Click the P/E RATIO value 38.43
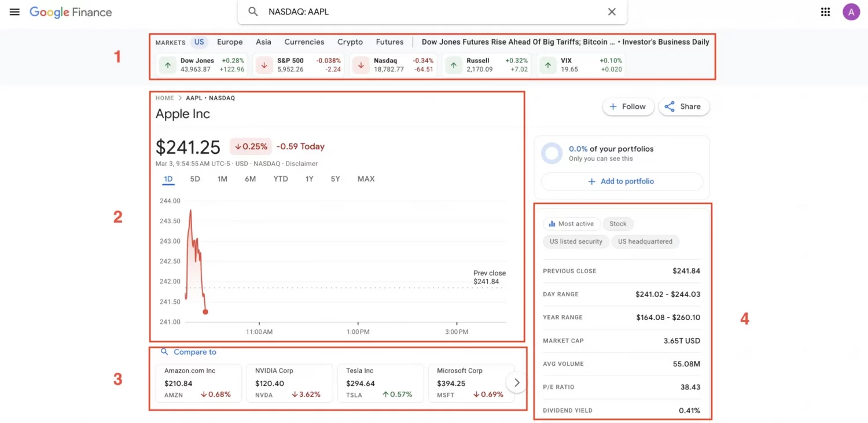 (690, 387)
